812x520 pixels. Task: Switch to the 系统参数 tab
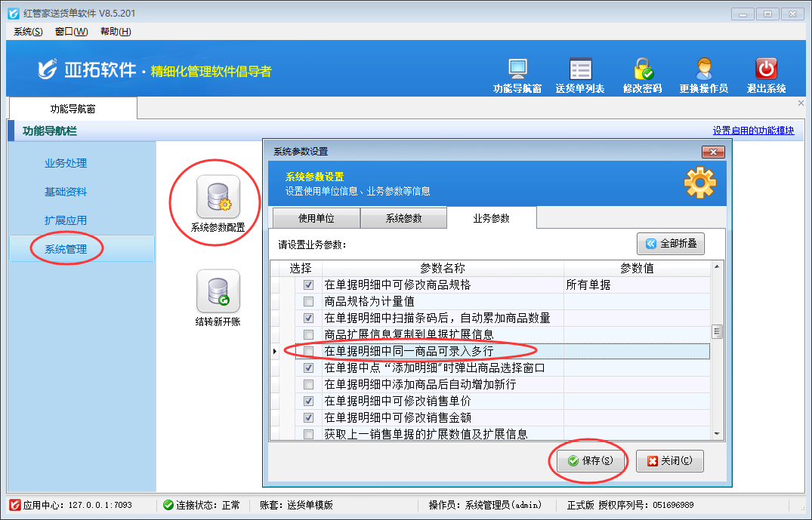403,218
